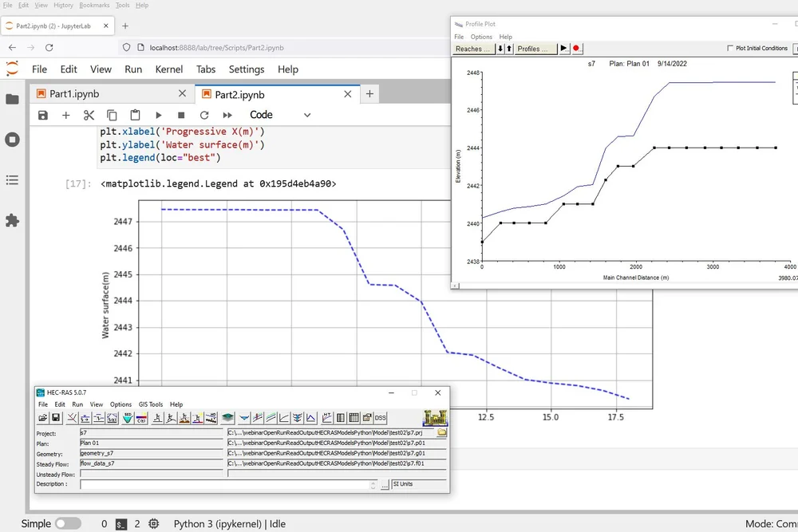
Task: View general profile plot icon
Action: pos(271,418)
